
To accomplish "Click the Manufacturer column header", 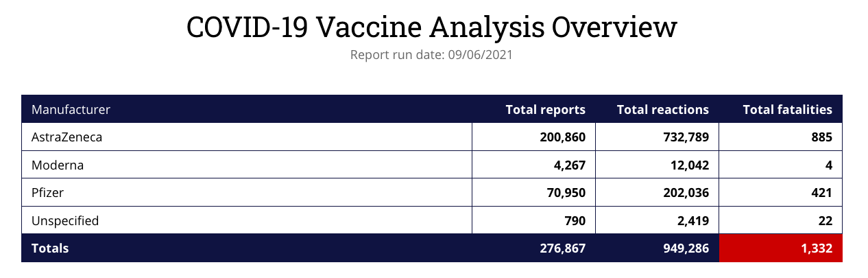I will 71,109.
